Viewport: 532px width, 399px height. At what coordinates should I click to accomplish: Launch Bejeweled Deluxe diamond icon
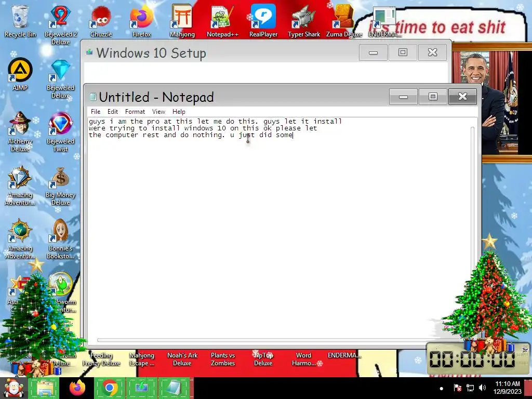[60, 78]
